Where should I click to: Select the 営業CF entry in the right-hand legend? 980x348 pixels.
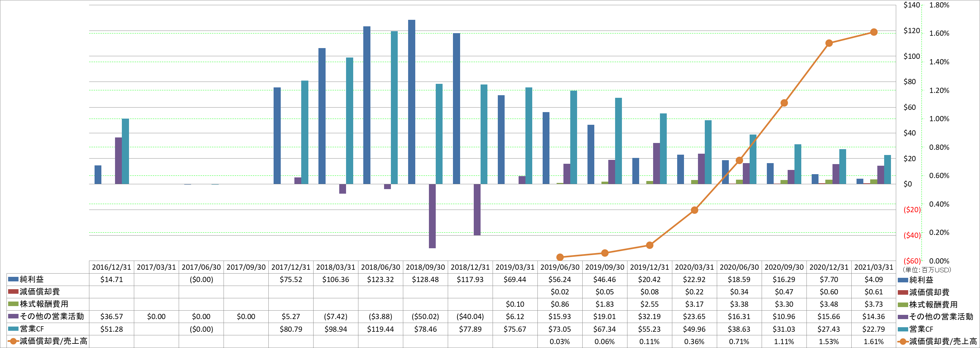[915, 329]
